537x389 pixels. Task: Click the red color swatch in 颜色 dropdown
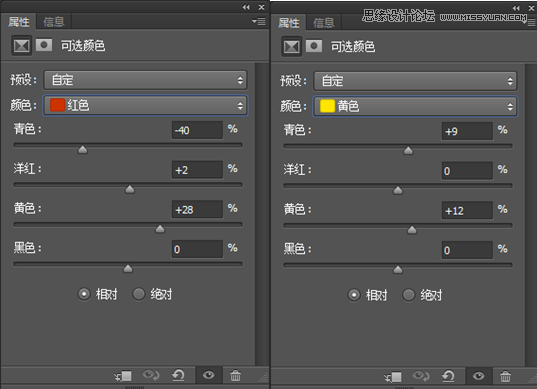(x=57, y=105)
